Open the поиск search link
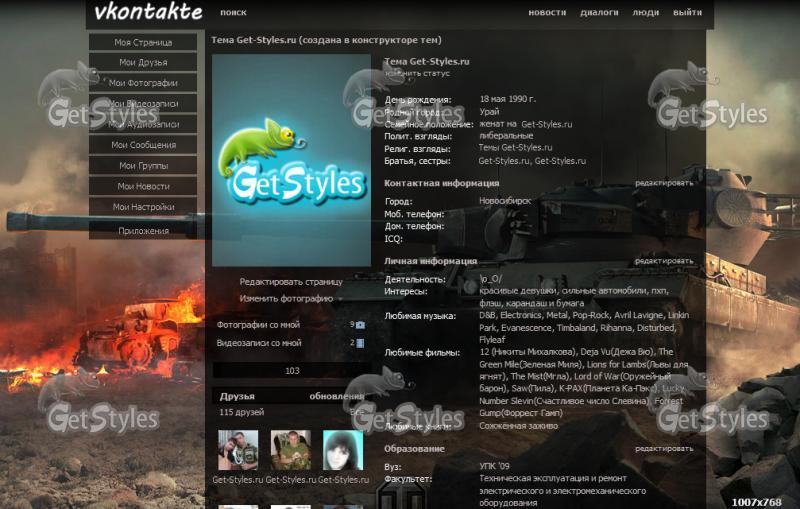 pyautogui.click(x=233, y=13)
